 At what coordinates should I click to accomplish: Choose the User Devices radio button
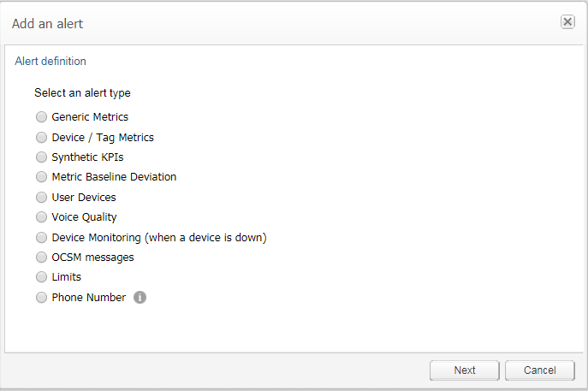pos(41,198)
